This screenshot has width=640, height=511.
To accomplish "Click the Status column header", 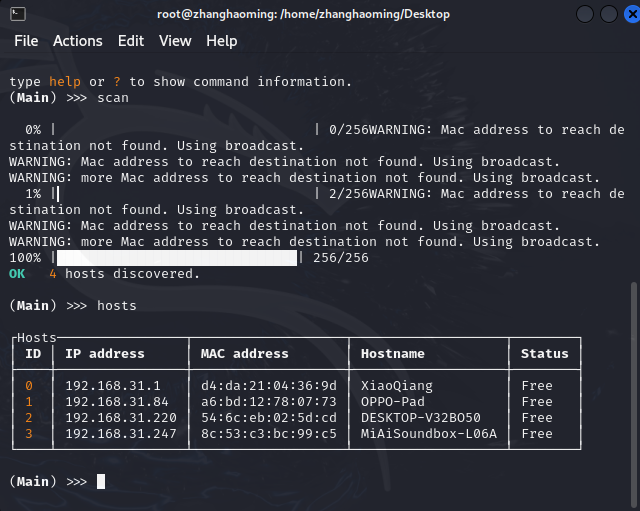I will [x=544, y=354].
